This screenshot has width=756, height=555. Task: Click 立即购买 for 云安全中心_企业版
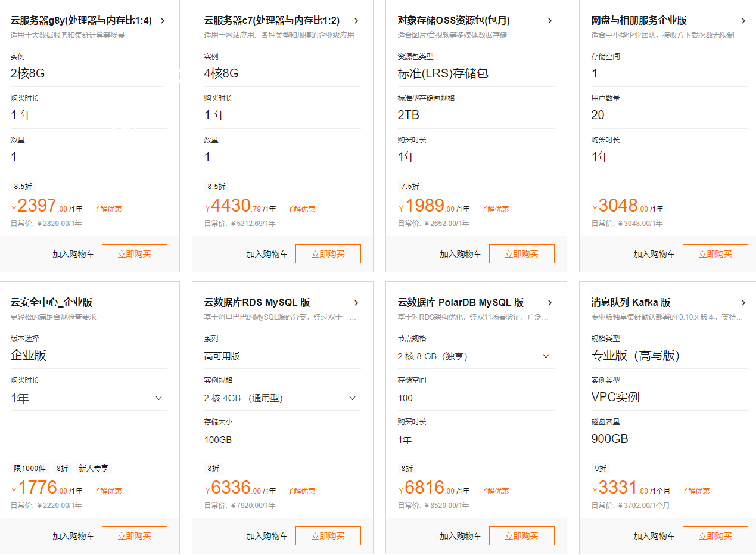point(135,536)
